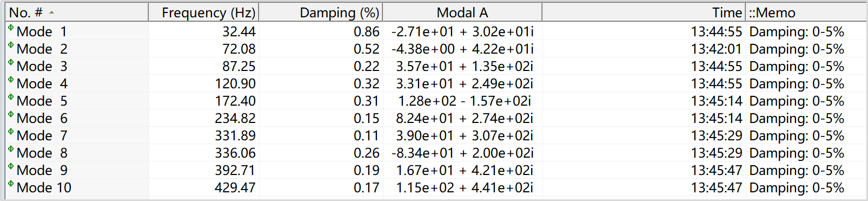The image size is (868, 201).
Task: Click the 331.89 frequency cell
Action: pos(235,135)
